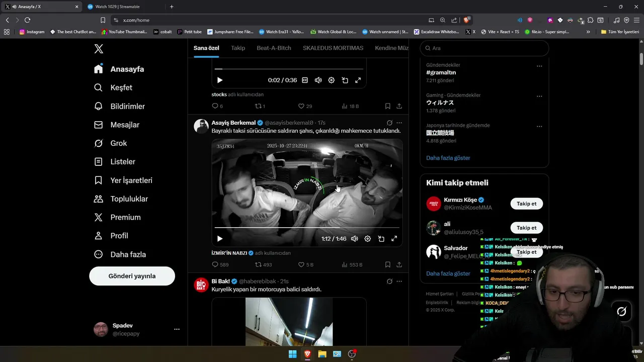
Task: Enter fullscreen on top video
Action: [x=358, y=80]
